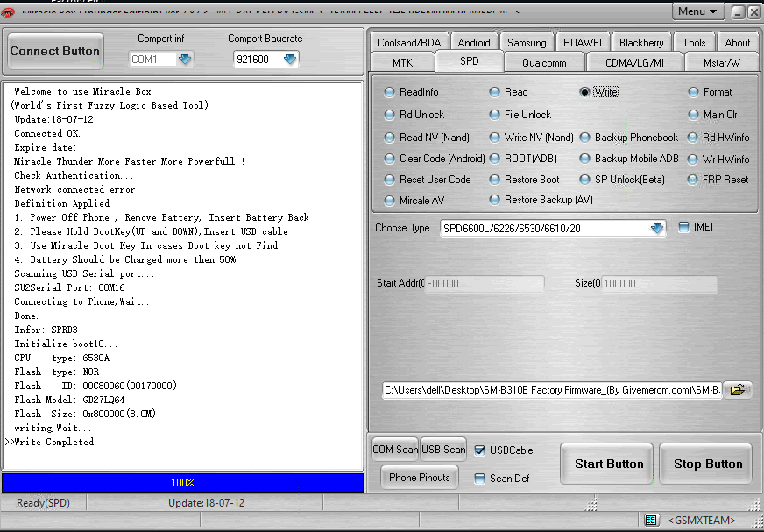Click the COM Scan button
This screenshot has width=764, height=532.
click(x=394, y=449)
